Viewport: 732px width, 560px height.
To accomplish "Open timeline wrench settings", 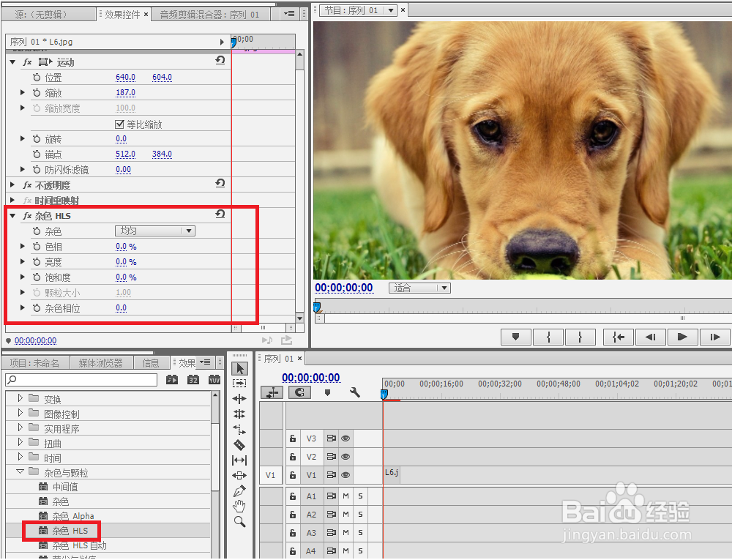I will (x=355, y=392).
